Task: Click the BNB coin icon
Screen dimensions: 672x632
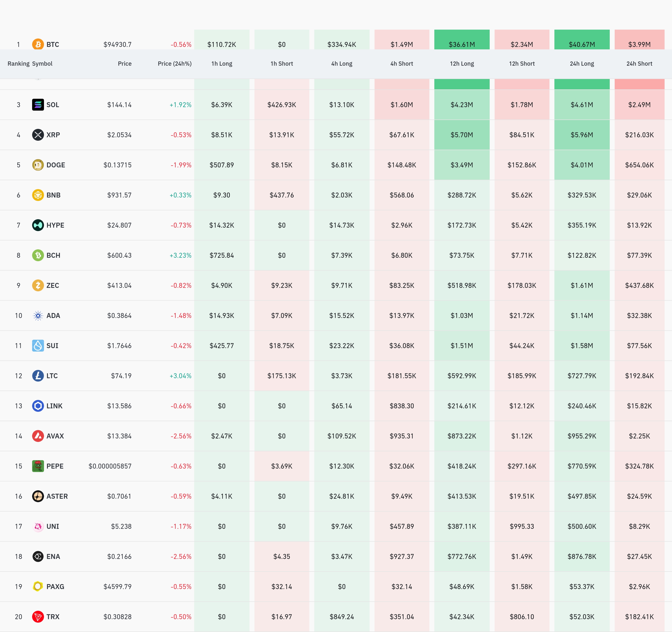Action: (38, 195)
